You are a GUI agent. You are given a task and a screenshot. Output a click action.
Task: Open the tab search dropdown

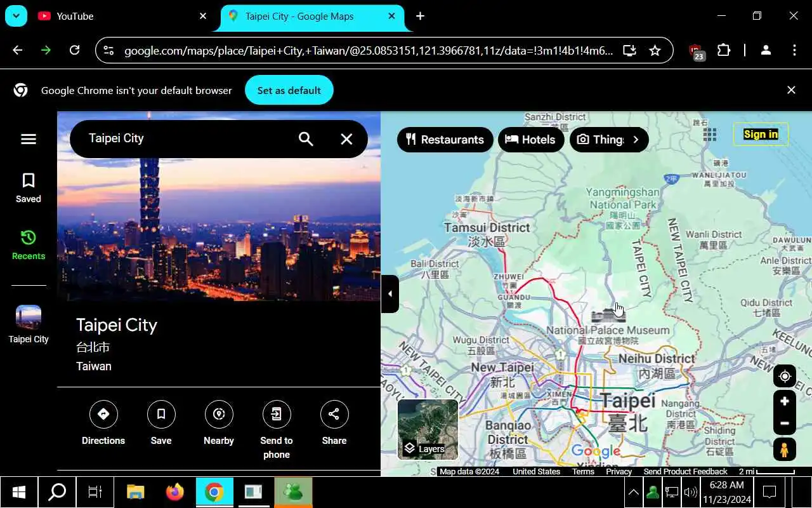point(16,17)
